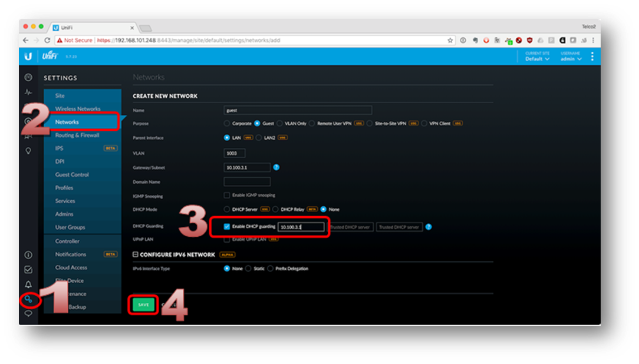Select the Corporate purpose radio button
This screenshot has width=639, height=364.
(227, 124)
